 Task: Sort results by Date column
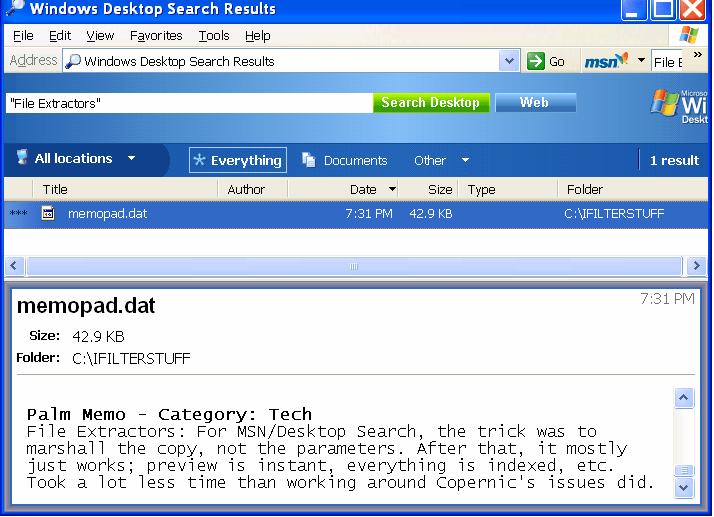[x=343, y=189]
